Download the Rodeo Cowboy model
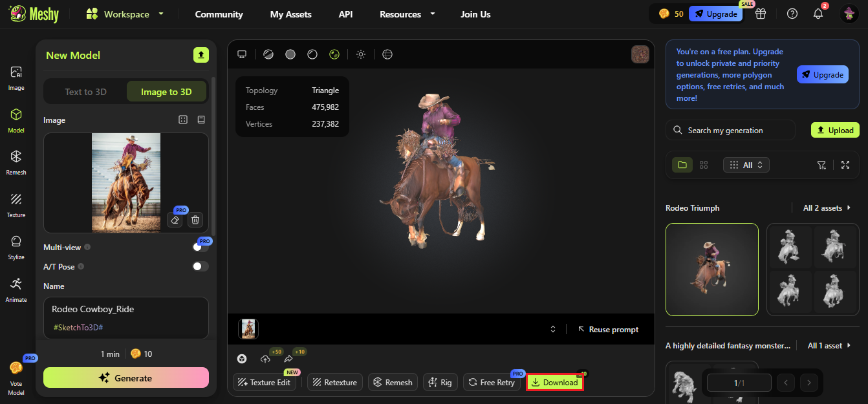The image size is (868, 404). pyautogui.click(x=554, y=382)
